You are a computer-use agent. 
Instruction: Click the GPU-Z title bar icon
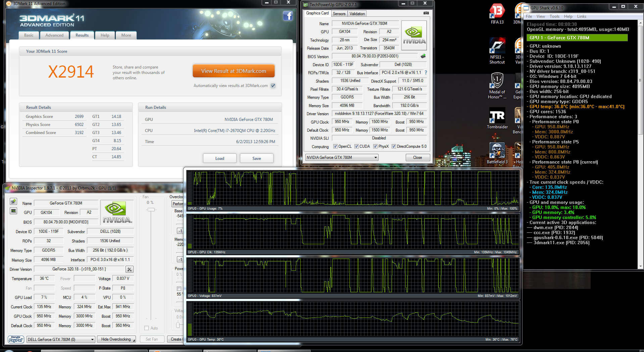(305, 4)
